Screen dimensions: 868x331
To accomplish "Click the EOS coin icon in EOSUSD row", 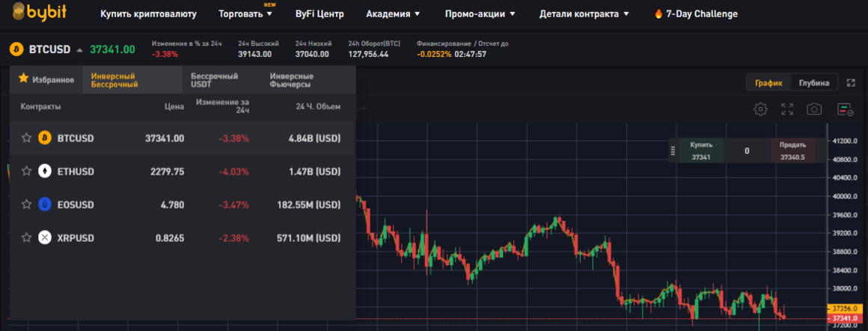I will click(45, 204).
